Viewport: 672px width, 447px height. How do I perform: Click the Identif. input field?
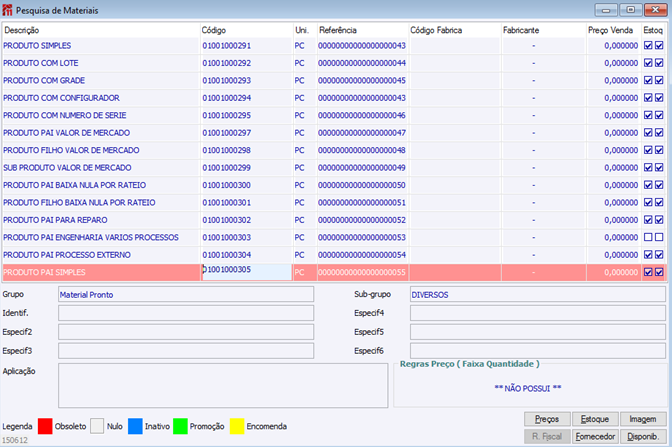186,313
